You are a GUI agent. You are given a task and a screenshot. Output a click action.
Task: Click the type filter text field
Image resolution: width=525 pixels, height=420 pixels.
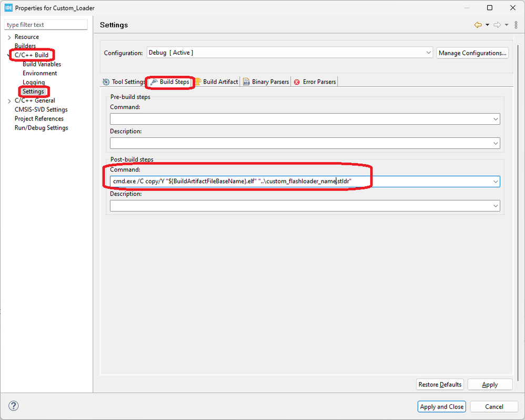pos(46,25)
